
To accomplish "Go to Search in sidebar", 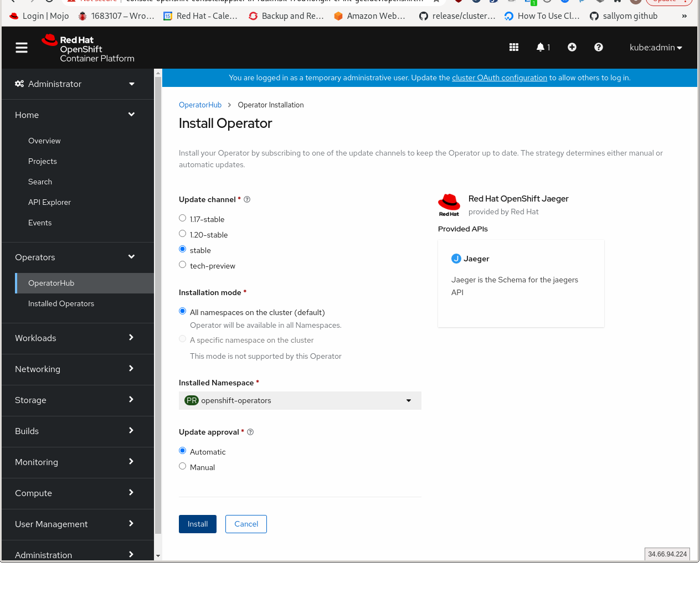I will point(40,182).
